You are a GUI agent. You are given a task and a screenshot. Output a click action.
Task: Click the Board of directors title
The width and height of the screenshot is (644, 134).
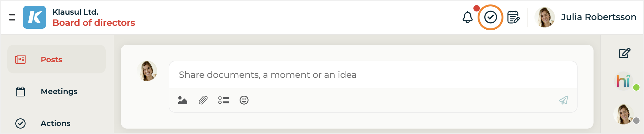click(x=94, y=23)
